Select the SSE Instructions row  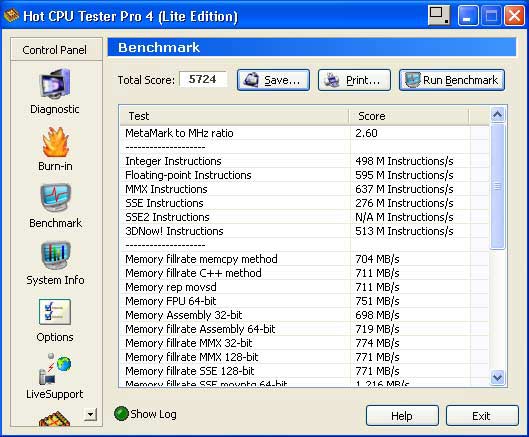[304, 203]
